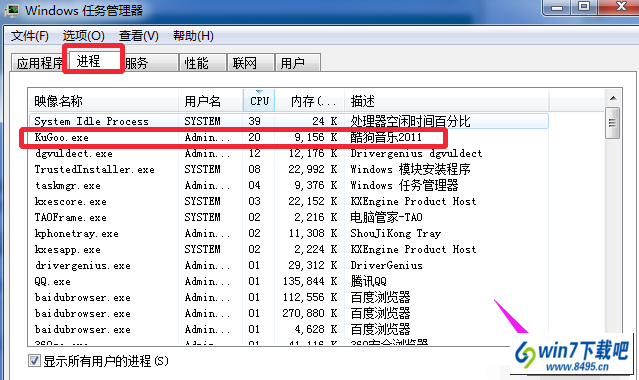Open the 查看(V) menu

pos(138,36)
